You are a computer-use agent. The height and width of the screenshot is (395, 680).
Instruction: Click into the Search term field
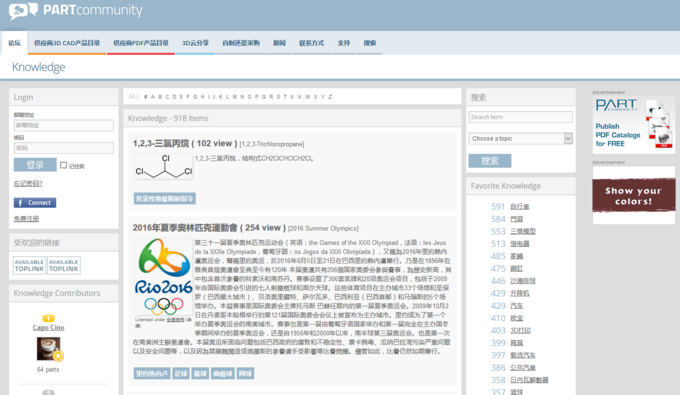[520, 117]
